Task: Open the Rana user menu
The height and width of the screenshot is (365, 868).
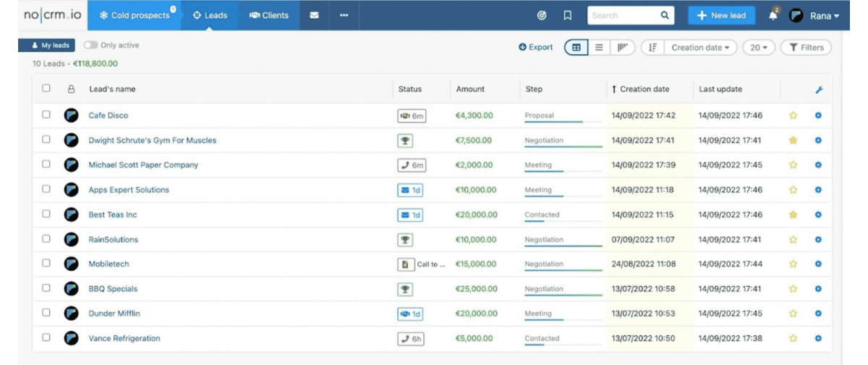Action: (814, 16)
